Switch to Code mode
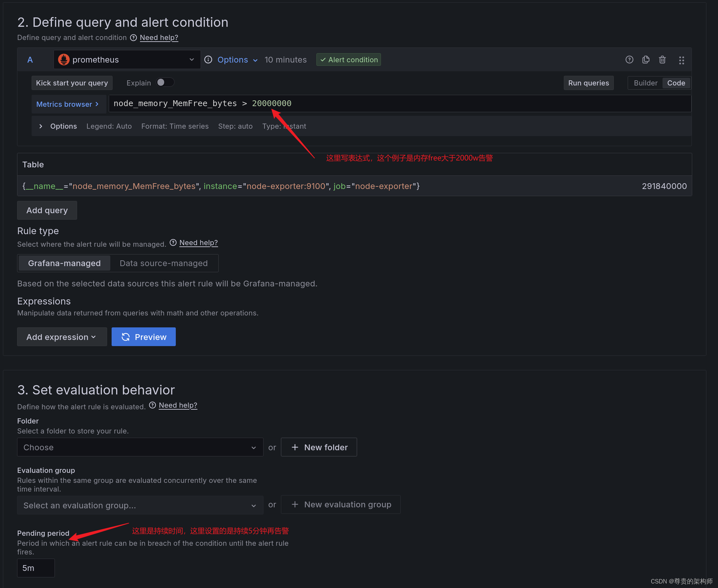Image resolution: width=718 pixels, height=588 pixels. 676,83
